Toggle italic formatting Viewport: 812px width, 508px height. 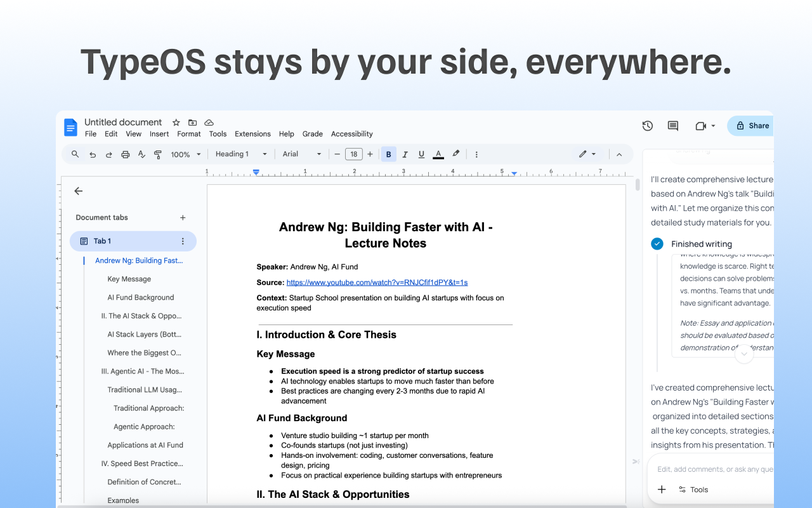405,154
